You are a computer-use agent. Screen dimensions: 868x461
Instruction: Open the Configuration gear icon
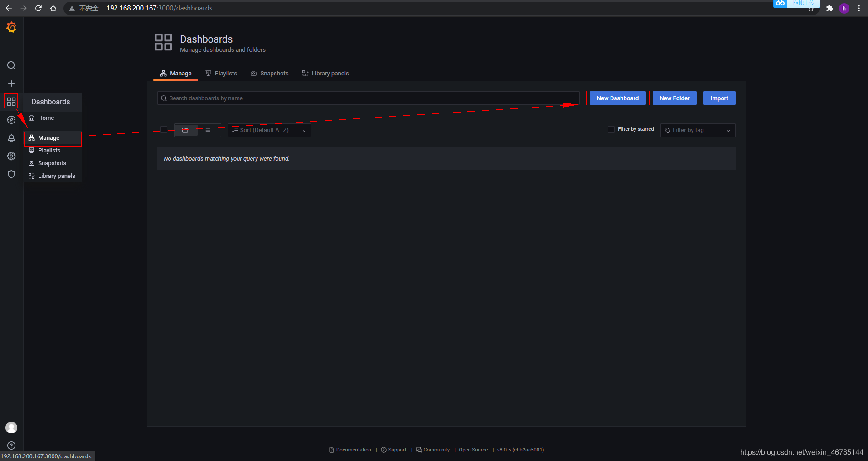[x=11, y=156]
